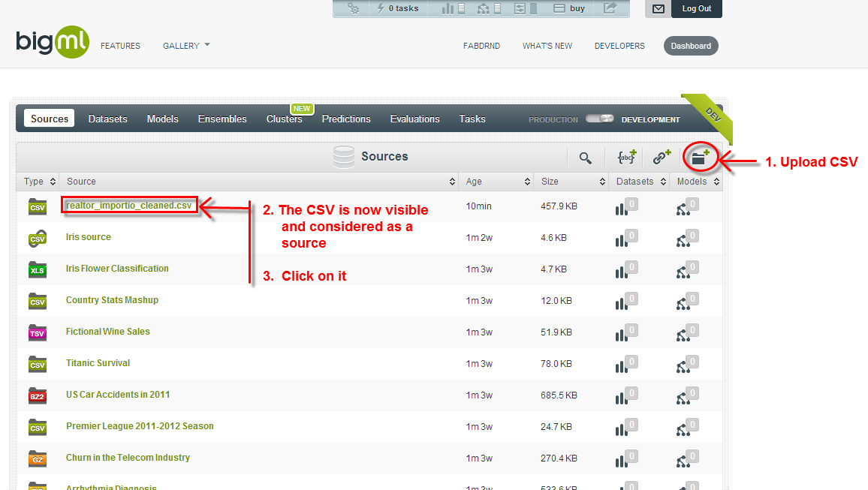Click the XLS file icon for Iris Flower Classification
This screenshot has height=490, width=868.
click(37, 269)
